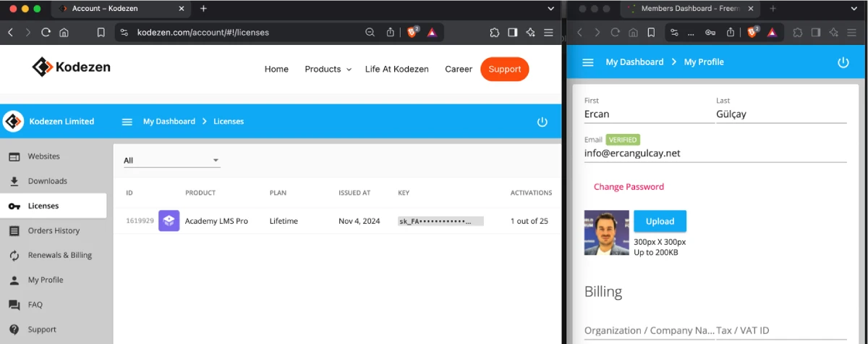Click the Academy LMS Pro product icon
The image size is (868, 344).
point(169,221)
